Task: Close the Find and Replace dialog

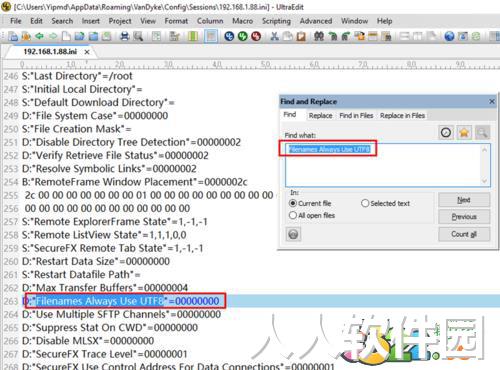Action: pyautogui.click(x=492, y=101)
